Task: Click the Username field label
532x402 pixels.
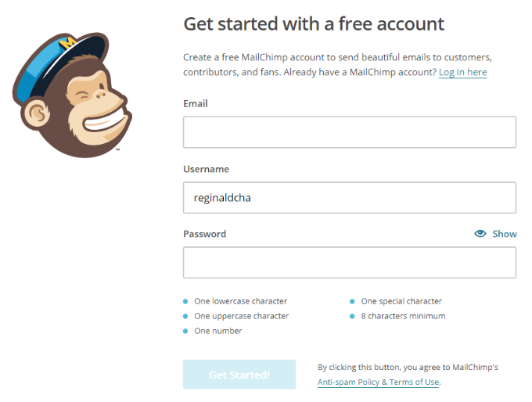Action: click(206, 169)
